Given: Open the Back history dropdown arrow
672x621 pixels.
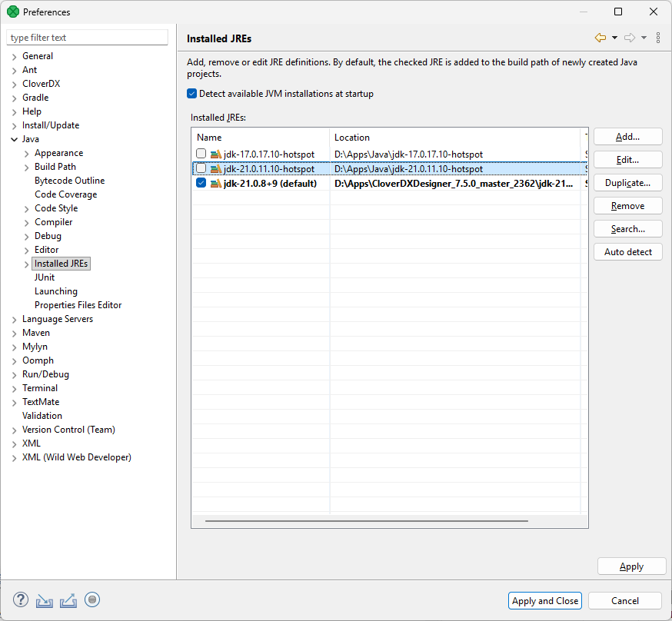Looking at the screenshot, I should point(614,38).
